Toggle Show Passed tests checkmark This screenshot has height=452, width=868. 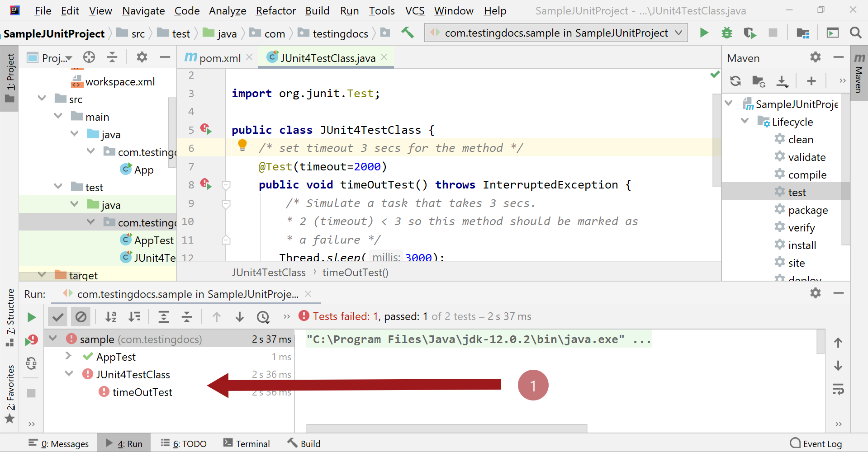[57, 316]
